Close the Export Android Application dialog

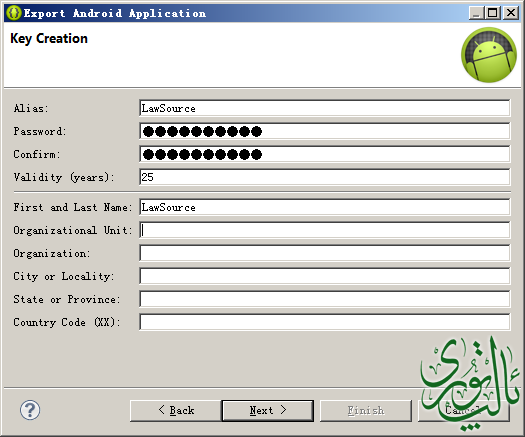click(x=511, y=13)
